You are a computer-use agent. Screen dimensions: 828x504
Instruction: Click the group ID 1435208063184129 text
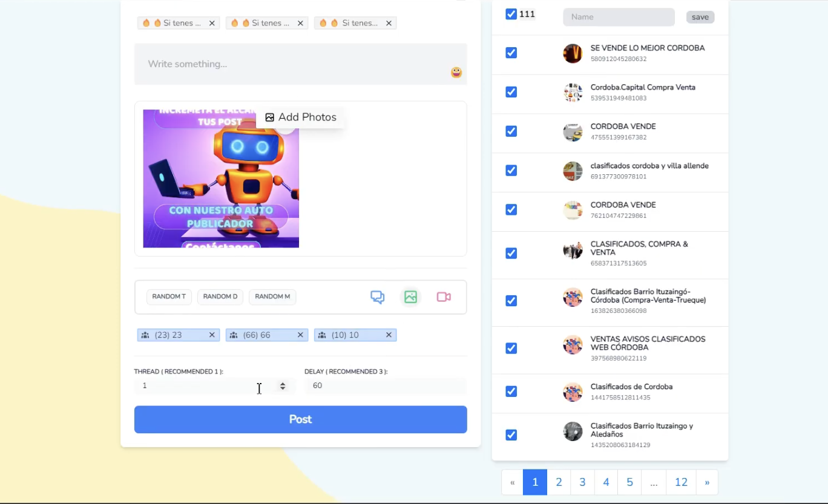pos(620,445)
